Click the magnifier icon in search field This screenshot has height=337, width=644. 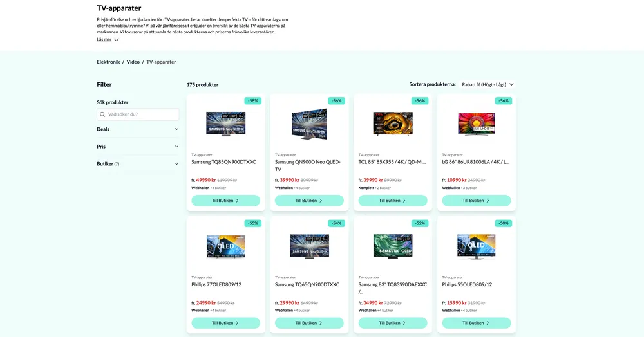pyautogui.click(x=102, y=114)
